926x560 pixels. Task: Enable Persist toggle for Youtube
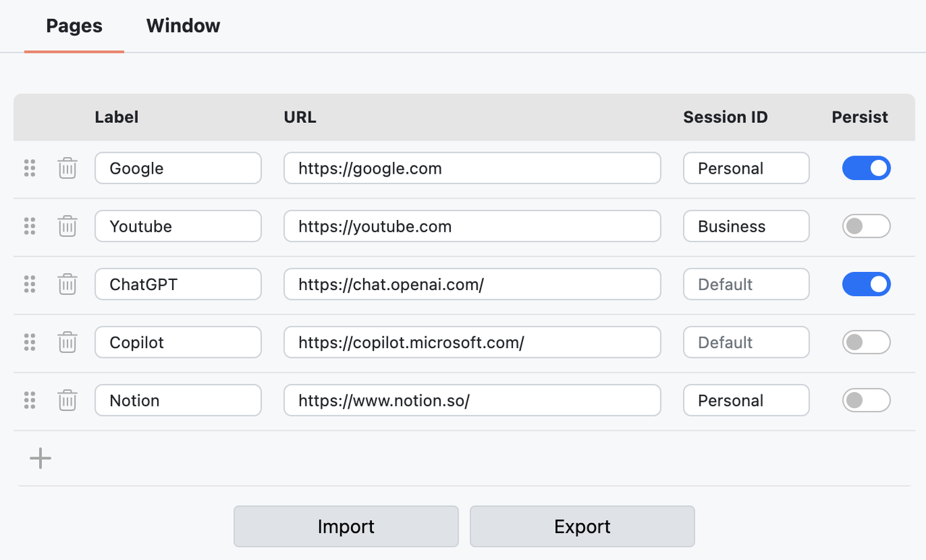click(x=866, y=226)
